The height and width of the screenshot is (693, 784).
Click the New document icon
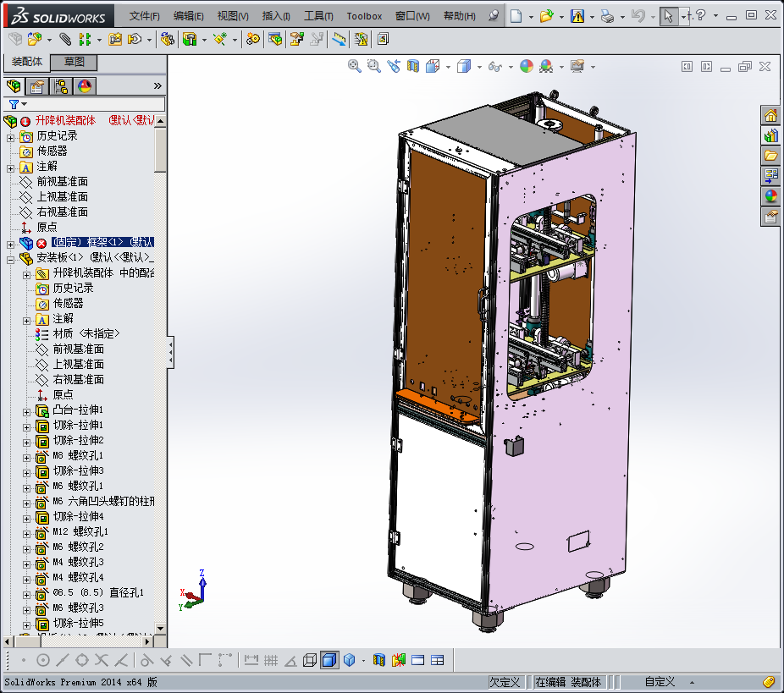tap(516, 16)
